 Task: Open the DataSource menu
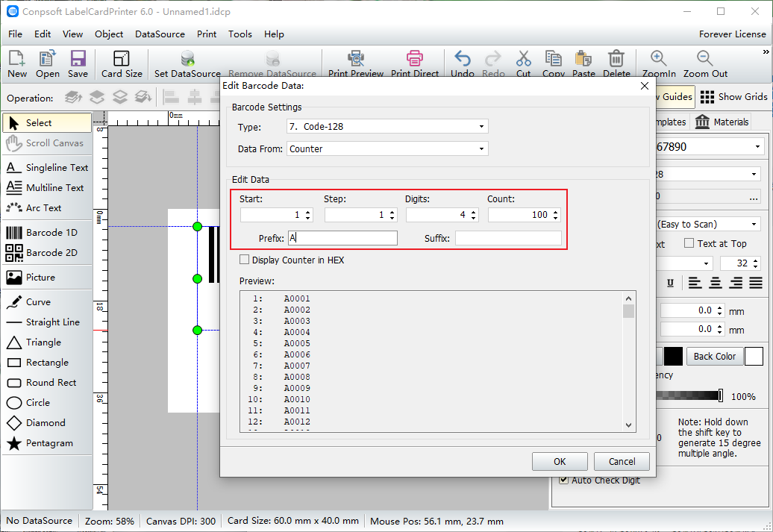(x=160, y=34)
